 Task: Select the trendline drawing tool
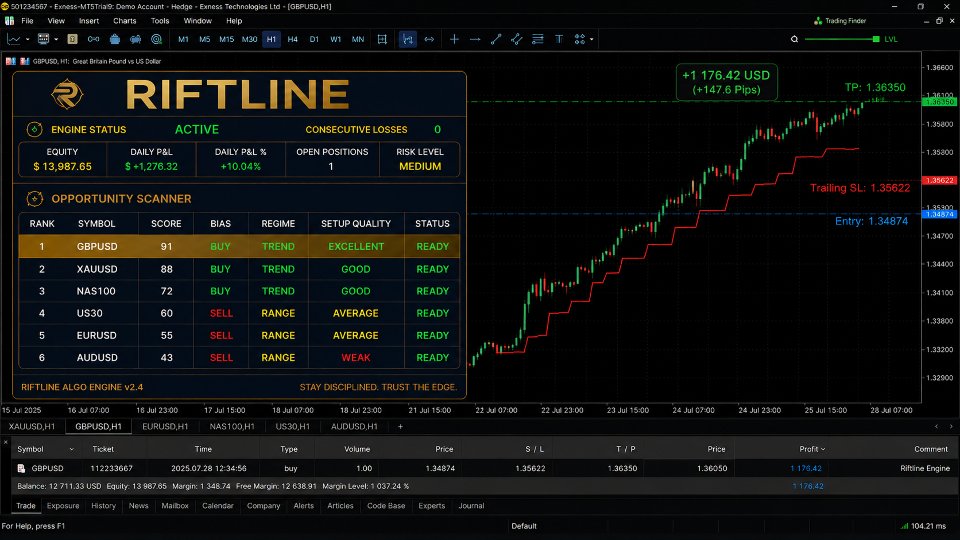[x=496, y=39]
